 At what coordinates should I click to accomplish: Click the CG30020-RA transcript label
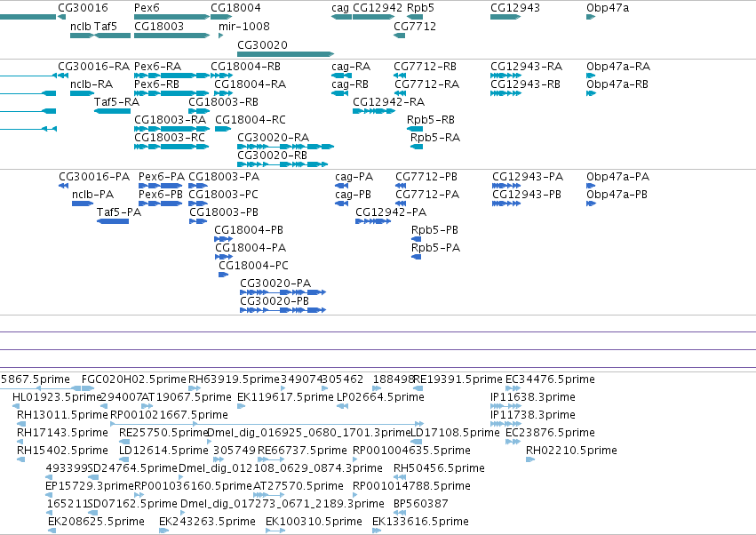click(273, 138)
